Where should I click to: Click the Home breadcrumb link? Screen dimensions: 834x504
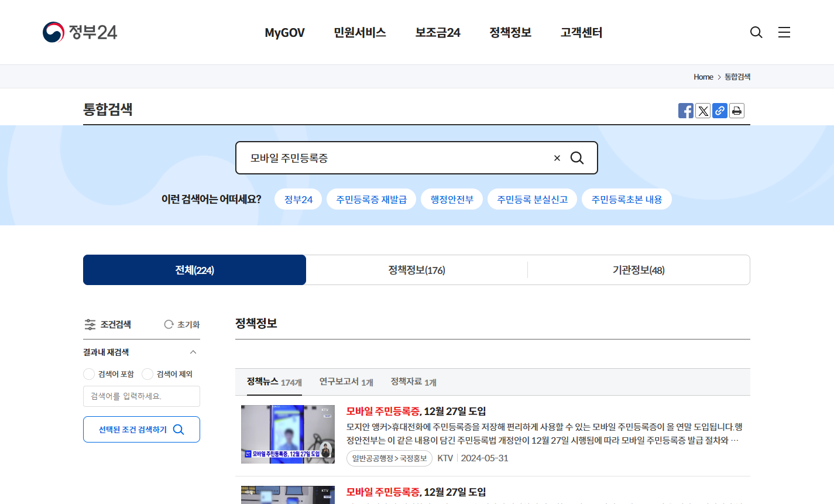click(703, 77)
